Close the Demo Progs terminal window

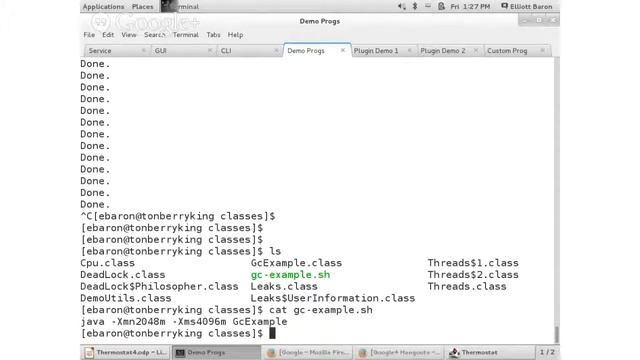tap(553, 20)
